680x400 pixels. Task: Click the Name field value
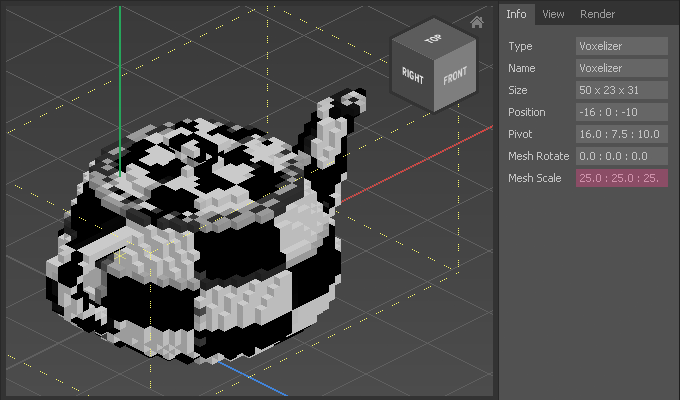point(621,68)
